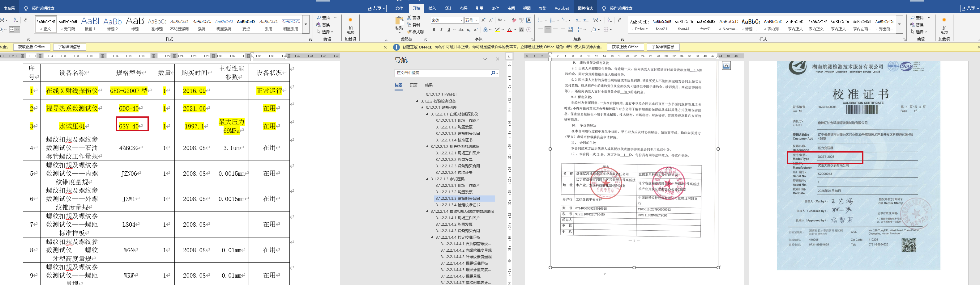Viewport: 980px width, 285px height.
Task: Click the yellow text highlight color button
Action: [497, 30]
